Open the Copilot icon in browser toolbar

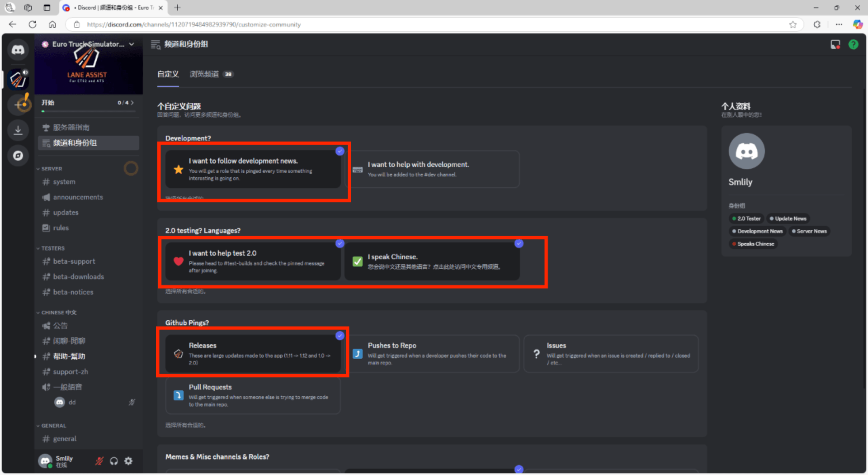click(x=858, y=24)
